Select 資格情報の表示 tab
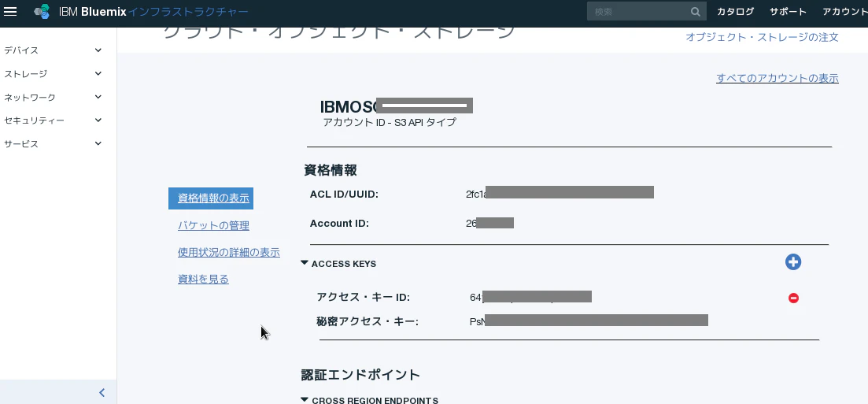The height and width of the screenshot is (404, 868). click(x=211, y=198)
